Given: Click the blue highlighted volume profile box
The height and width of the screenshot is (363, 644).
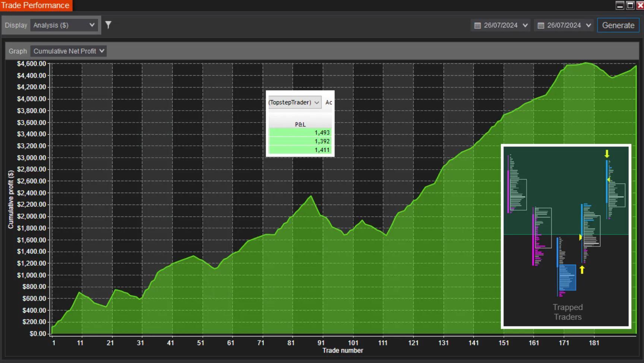Looking at the screenshot, I should click(567, 278).
